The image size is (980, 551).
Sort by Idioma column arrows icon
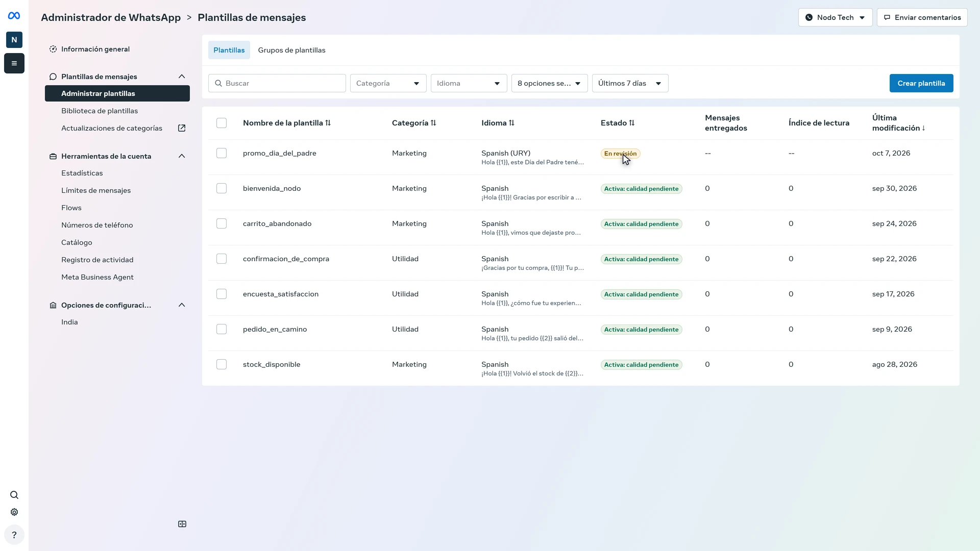tap(511, 123)
